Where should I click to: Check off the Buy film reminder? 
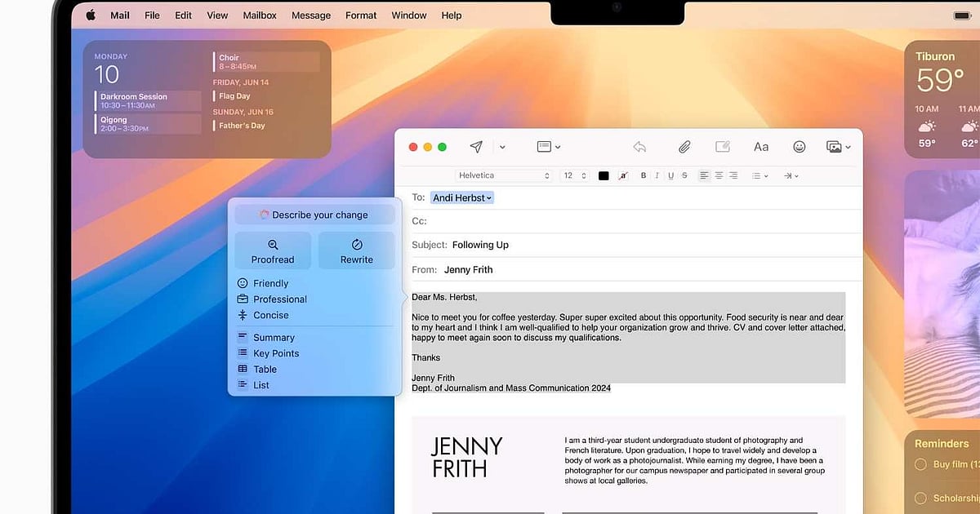pyautogui.click(x=919, y=464)
